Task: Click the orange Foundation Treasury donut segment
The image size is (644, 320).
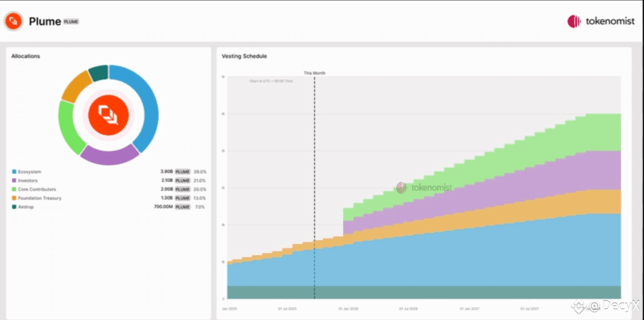Action: 77,86
